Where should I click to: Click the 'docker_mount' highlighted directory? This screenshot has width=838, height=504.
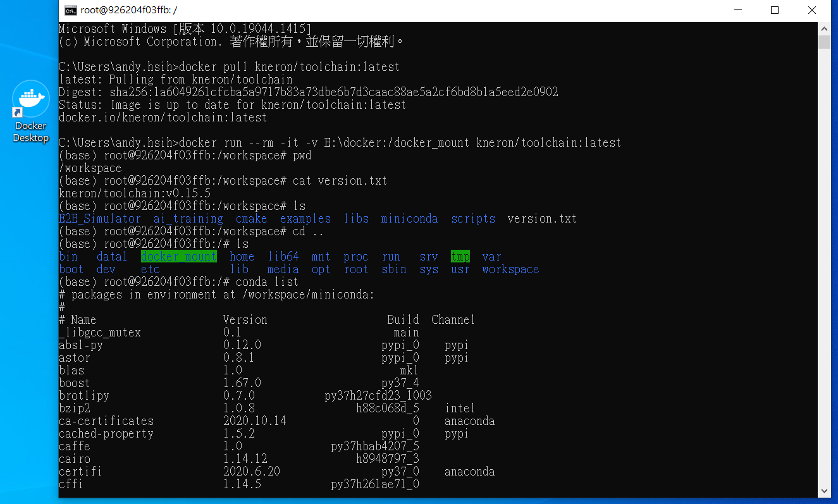[179, 256]
